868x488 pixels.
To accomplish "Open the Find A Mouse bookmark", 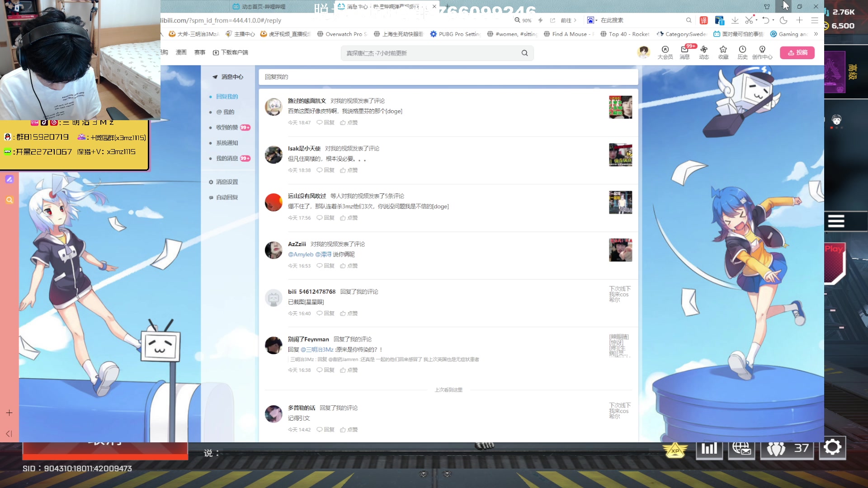I will [568, 34].
